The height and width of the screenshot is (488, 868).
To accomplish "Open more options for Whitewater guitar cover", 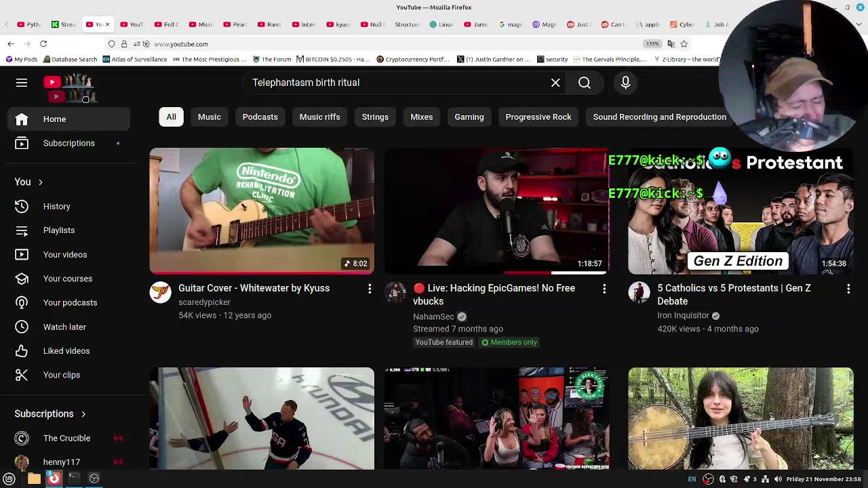I will click(x=370, y=289).
